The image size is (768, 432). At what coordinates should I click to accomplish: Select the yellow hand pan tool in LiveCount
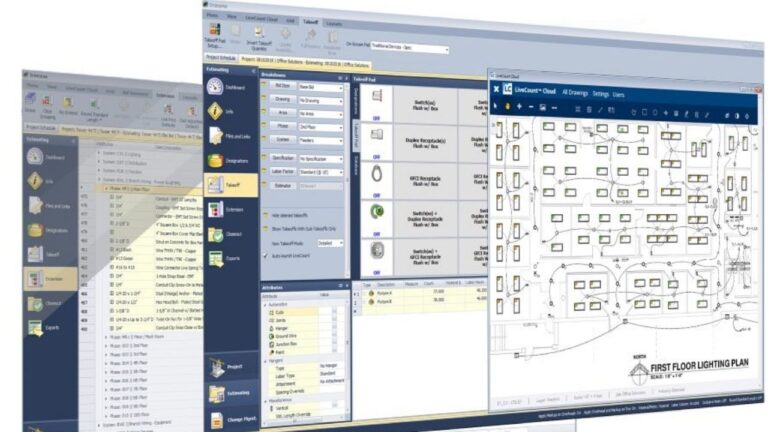[507, 106]
